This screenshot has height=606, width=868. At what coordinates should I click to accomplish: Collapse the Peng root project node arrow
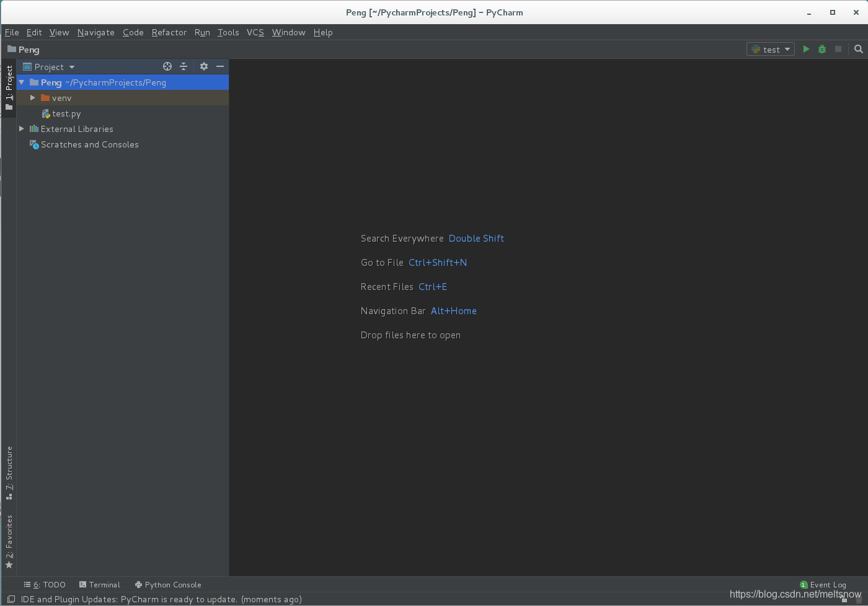pos(22,82)
